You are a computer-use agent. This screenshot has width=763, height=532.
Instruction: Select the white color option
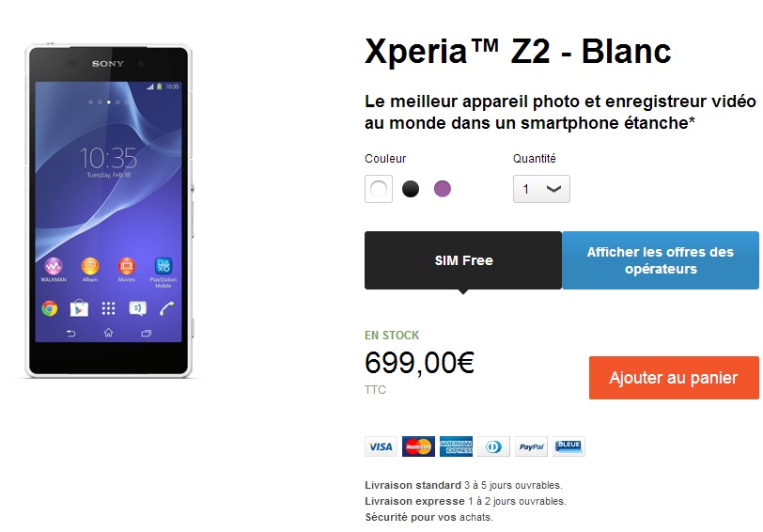tap(379, 189)
